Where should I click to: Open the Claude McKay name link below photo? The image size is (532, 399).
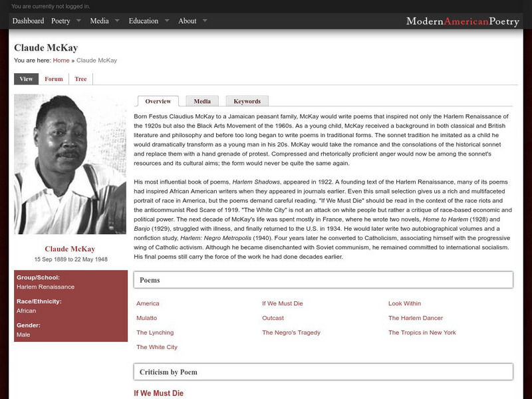[x=70, y=249]
